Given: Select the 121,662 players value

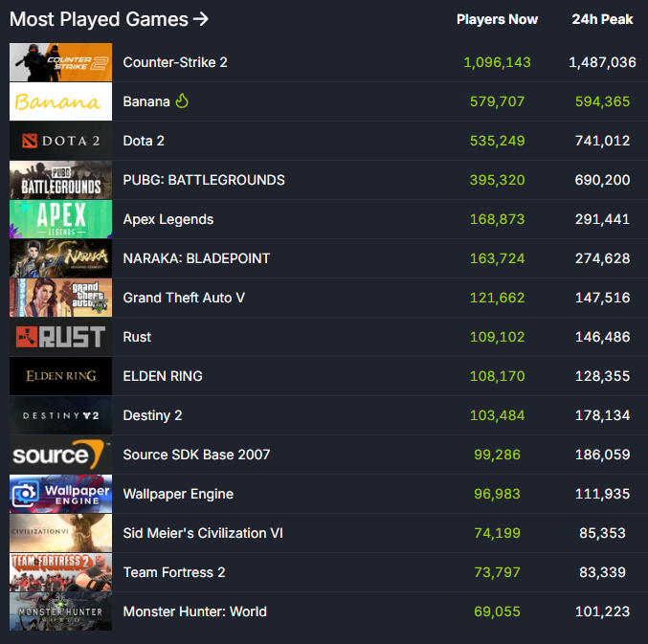Looking at the screenshot, I should tap(497, 298).
